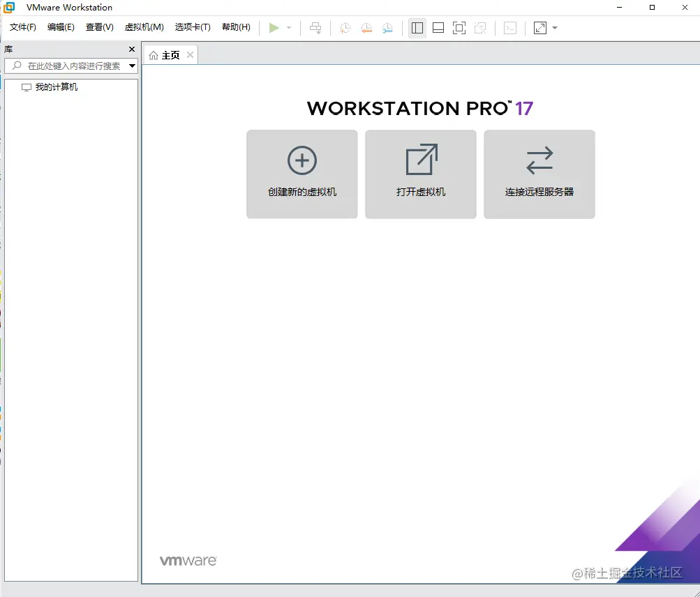The image size is (700, 597).
Task: Close the 库 library panel
Action: (132, 49)
